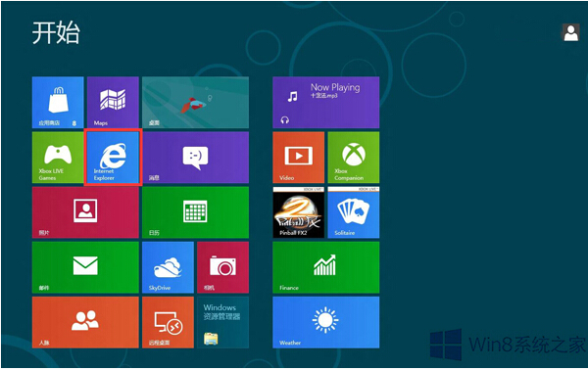Open the Messaging tile with smiley bubble
The height and width of the screenshot is (370, 588).
click(x=195, y=158)
